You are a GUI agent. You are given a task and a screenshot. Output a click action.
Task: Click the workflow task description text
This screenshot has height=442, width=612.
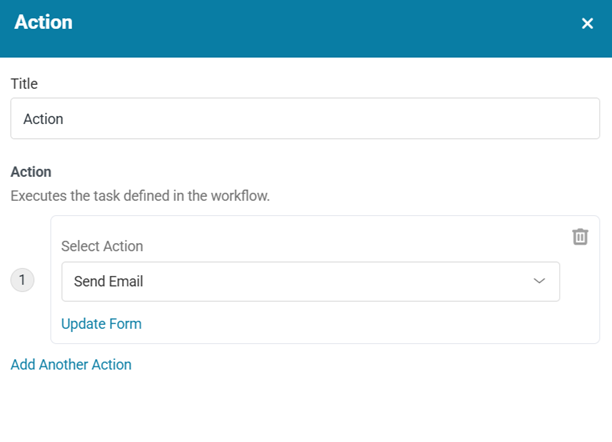tap(140, 195)
